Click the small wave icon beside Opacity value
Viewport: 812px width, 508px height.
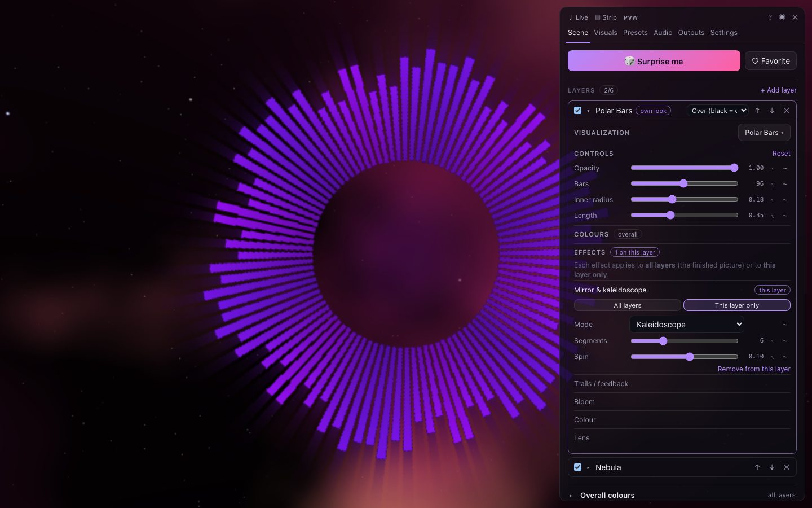pos(773,168)
